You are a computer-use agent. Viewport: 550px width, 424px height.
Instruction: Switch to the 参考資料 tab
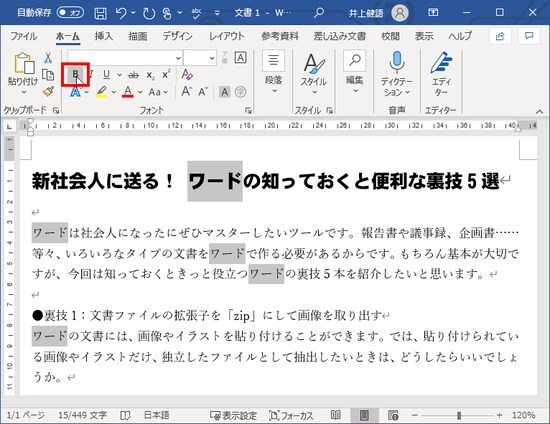(x=280, y=36)
